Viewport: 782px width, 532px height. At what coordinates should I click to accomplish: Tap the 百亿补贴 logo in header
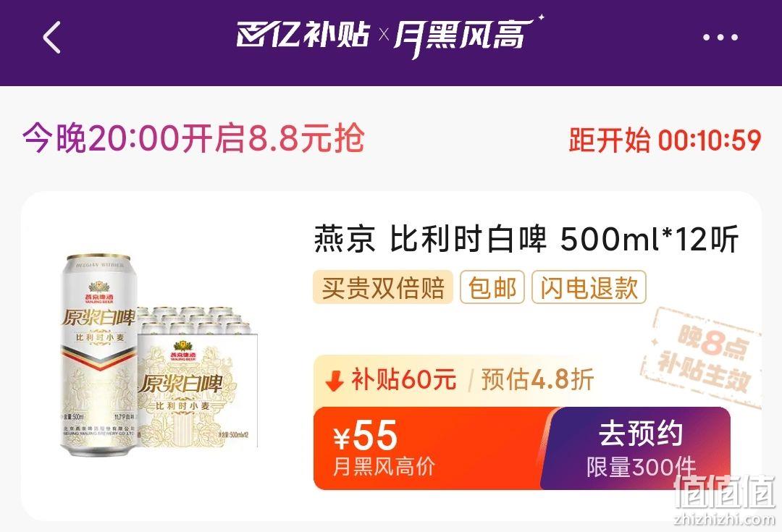point(303,35)
